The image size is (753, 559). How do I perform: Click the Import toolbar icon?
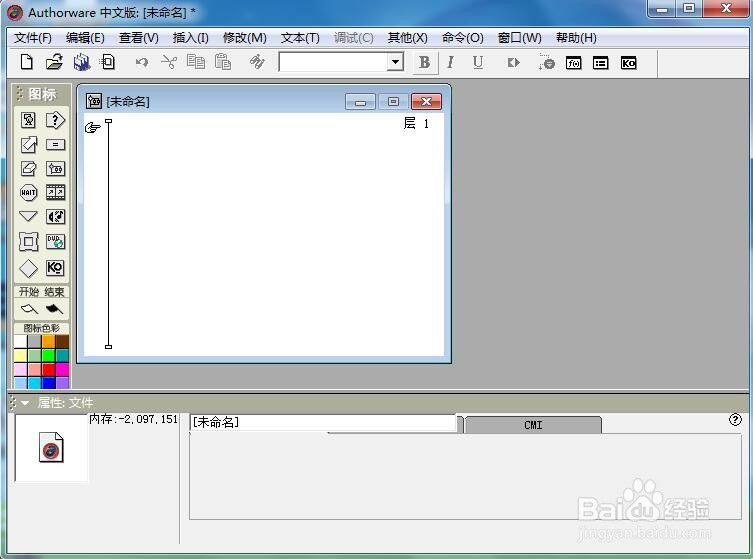[108, 62]
